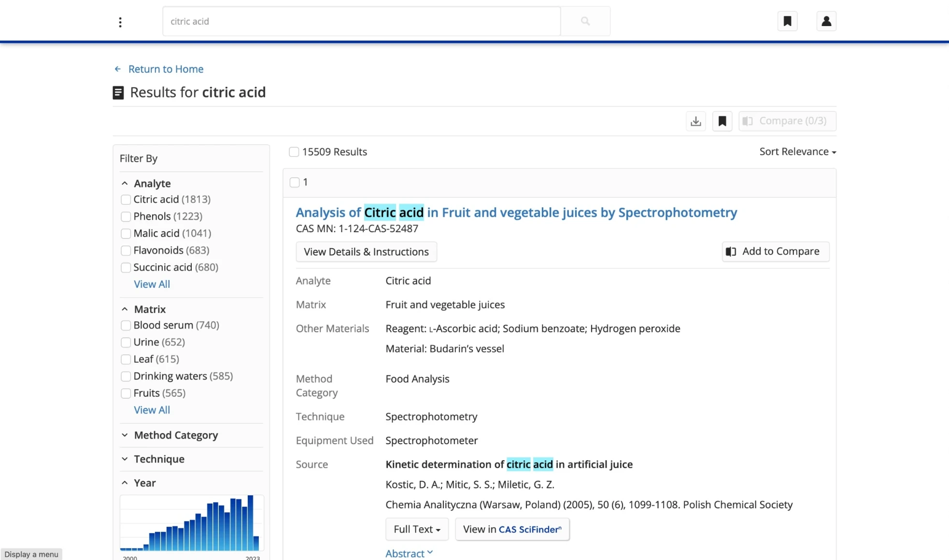Click the back arrow beside Return to Home
This screenshot has width=949, height=560.
117,69
